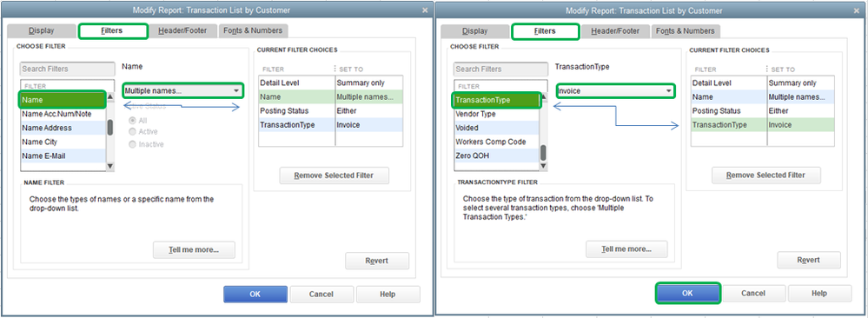Screen dimensions: 868x318
Task: Open the Filters tab in left dialog
Action: pos(113,31)
